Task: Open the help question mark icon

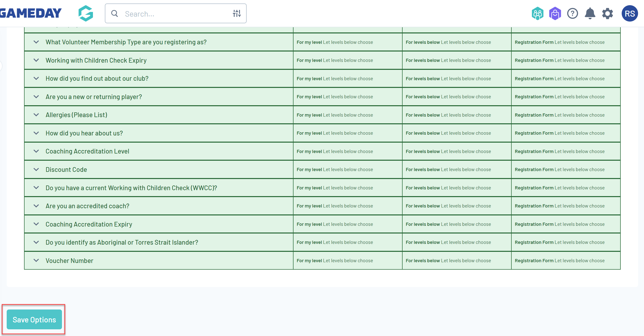Action: coord(572,13)
